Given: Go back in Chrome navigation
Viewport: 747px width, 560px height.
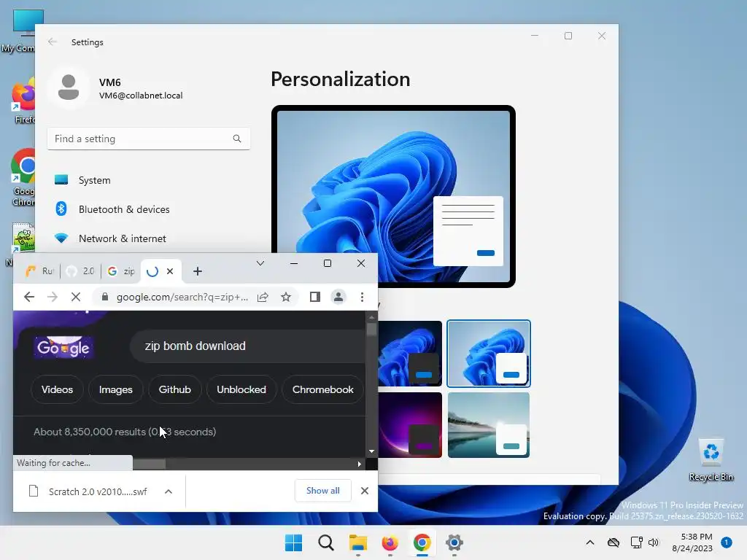Looking at the screenshot, I should click(29, 297).
